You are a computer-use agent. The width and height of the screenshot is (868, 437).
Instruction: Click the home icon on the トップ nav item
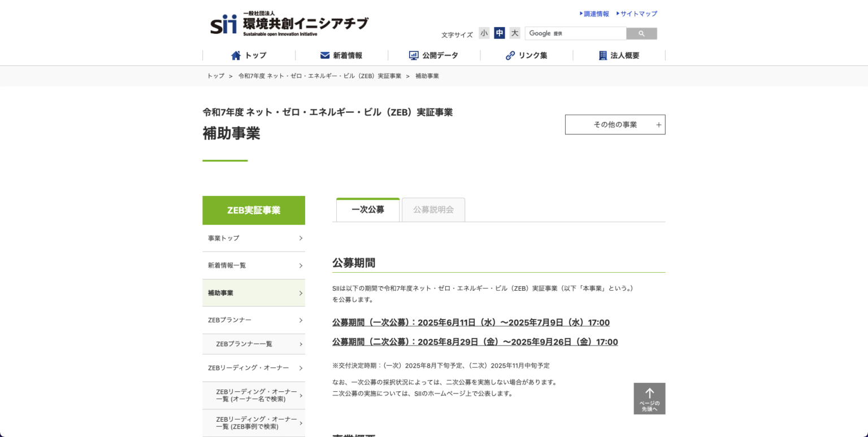[x=236, y=55]
